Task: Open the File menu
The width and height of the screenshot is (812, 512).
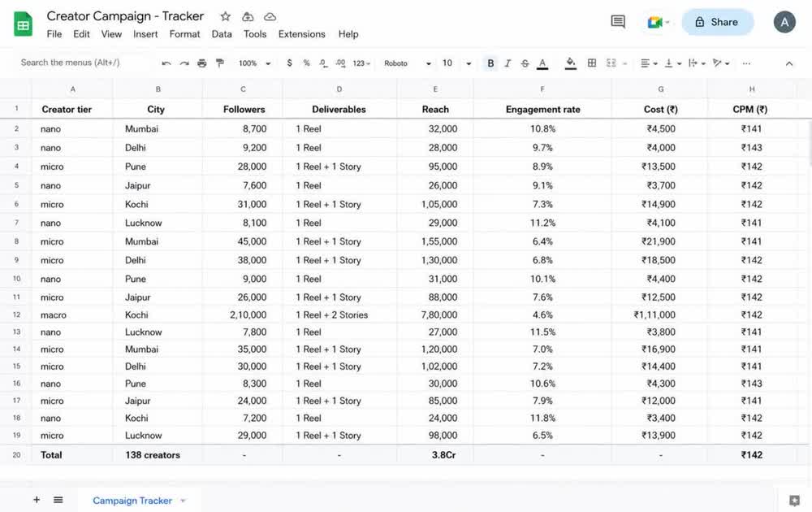Action: click(x=54, y=34)
